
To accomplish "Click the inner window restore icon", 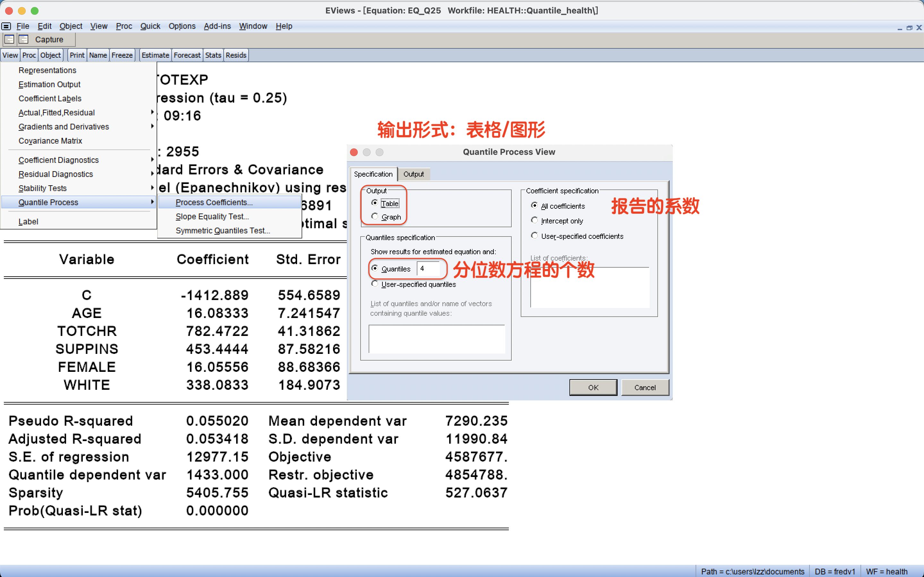I will (909, 28).
